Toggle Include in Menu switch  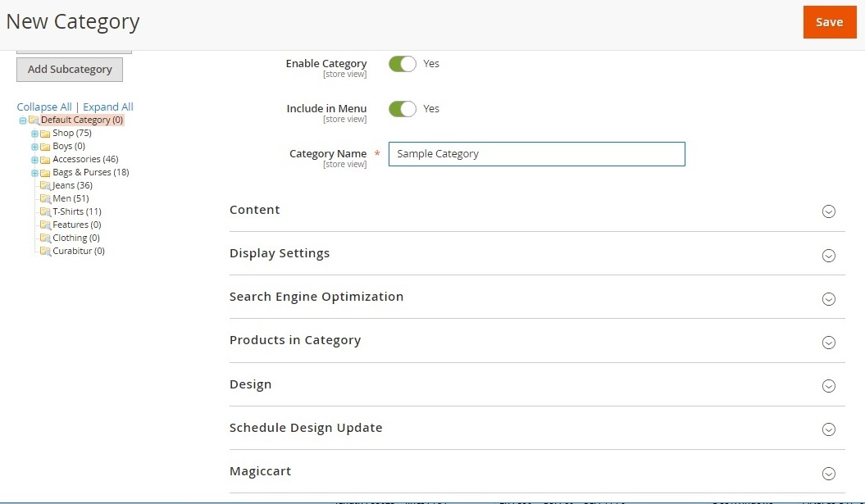point(402,109)
